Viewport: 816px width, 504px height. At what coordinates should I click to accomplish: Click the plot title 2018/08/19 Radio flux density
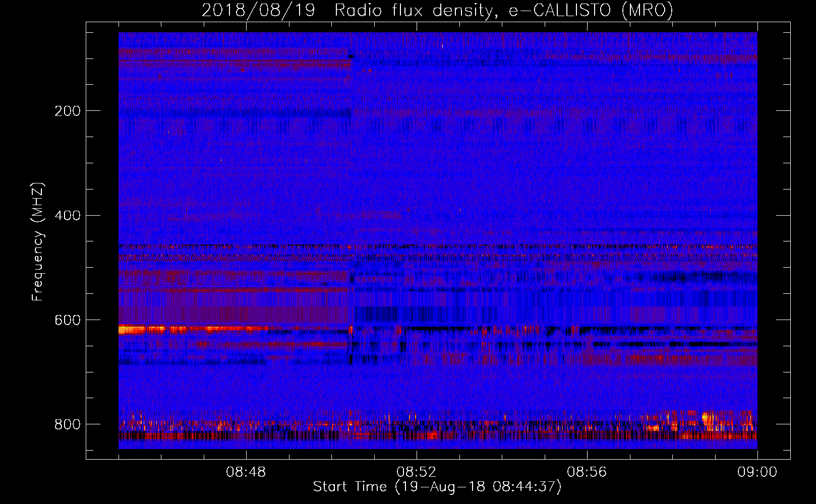437,11
